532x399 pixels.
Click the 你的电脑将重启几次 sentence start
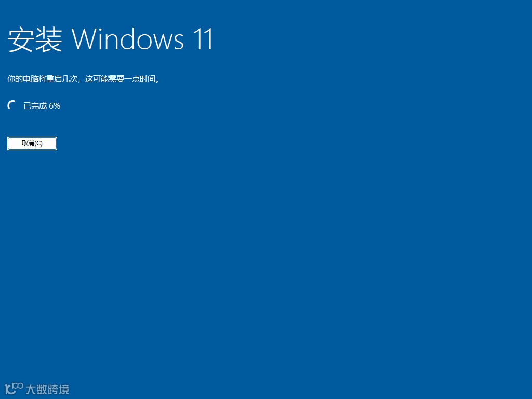(x=43, y=79)
